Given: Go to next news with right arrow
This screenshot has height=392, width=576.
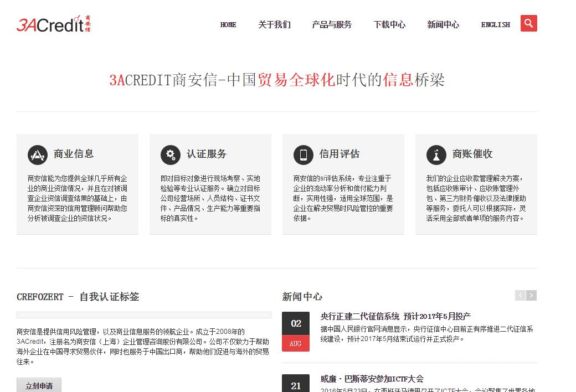Looking at the screenshot, I should (531, 295).
